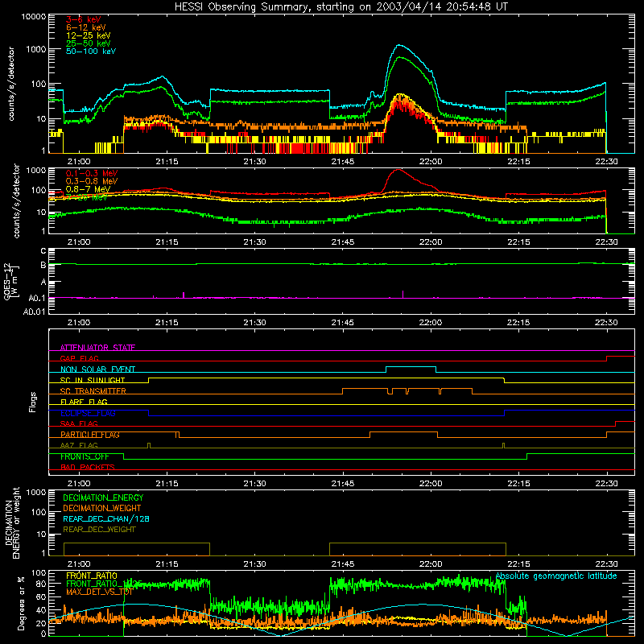Click the PARTICLE_FLAG label
The height and width of the screenshot is (644, 644).
pyautogui.click(x=90, y=435)
